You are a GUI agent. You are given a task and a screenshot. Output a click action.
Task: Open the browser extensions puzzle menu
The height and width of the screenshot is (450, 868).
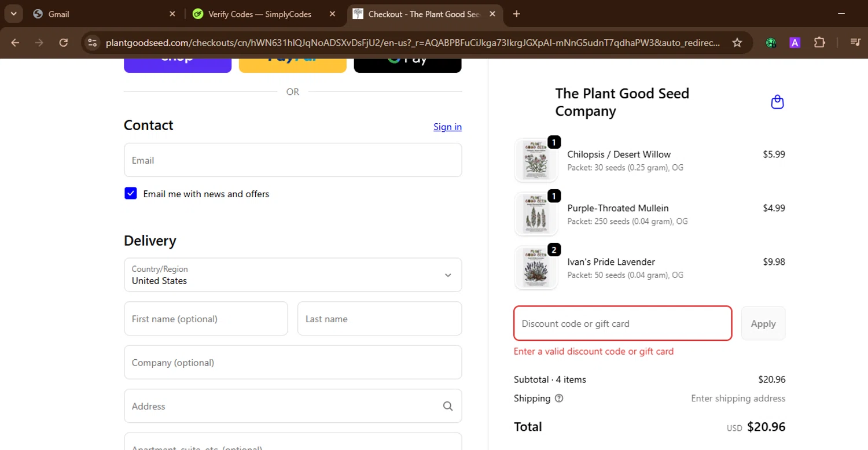819,42
